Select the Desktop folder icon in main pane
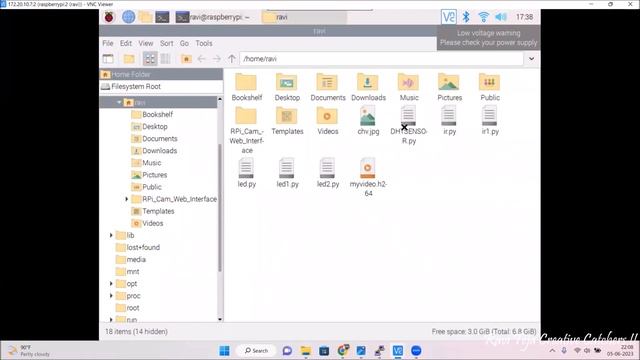Screen dimensions: 640x360 287,87
